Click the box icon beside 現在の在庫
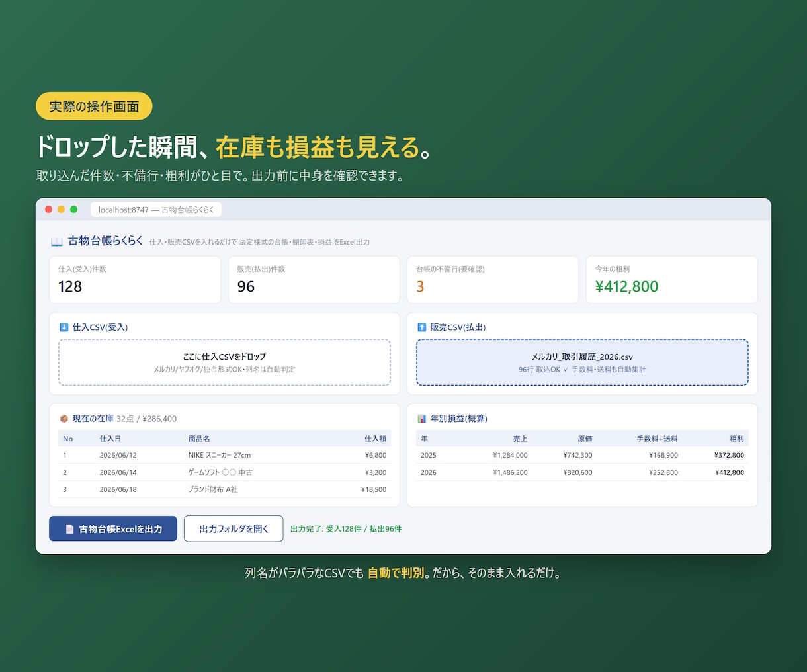 click(64, 419)
